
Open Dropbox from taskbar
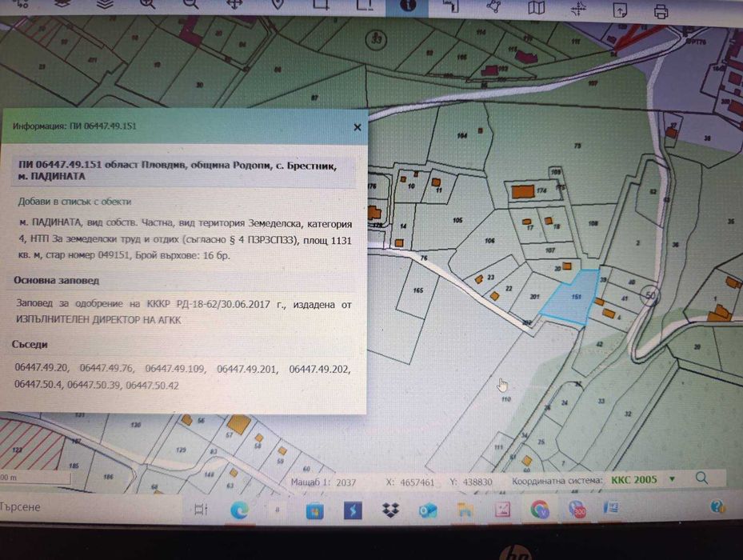pos(390,510)
